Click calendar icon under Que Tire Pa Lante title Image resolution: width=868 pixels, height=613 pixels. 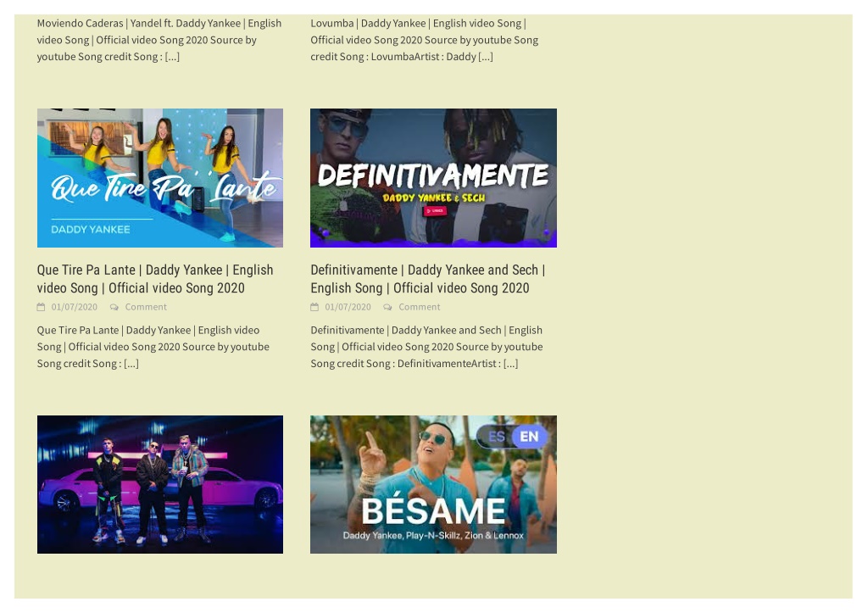(x=41, y=307)
